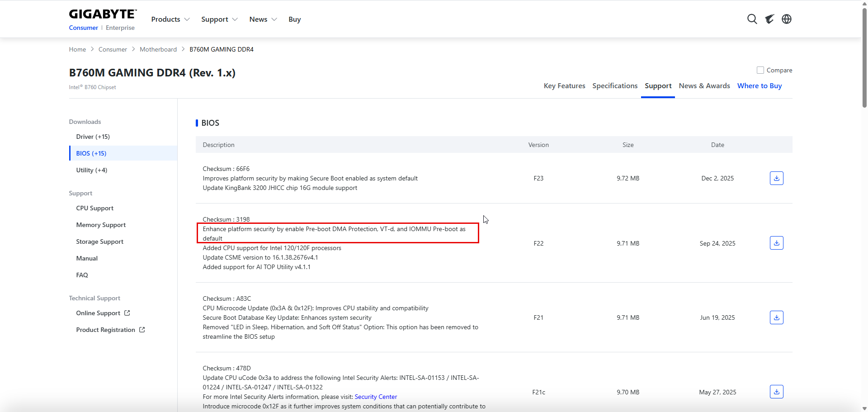
Task: Click the globe language selector icon
Action: point(787,19)
